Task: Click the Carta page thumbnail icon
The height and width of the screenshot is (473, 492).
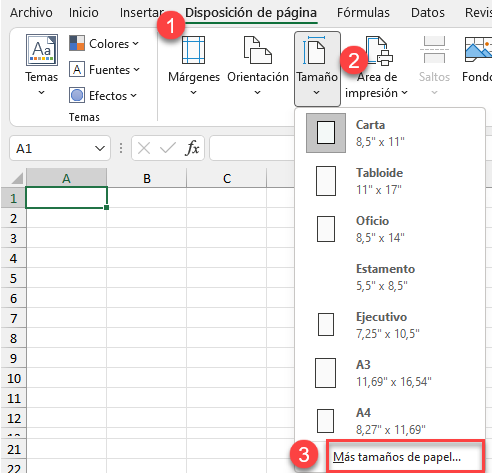Action: pyautogui.click(x=326, y=133)
